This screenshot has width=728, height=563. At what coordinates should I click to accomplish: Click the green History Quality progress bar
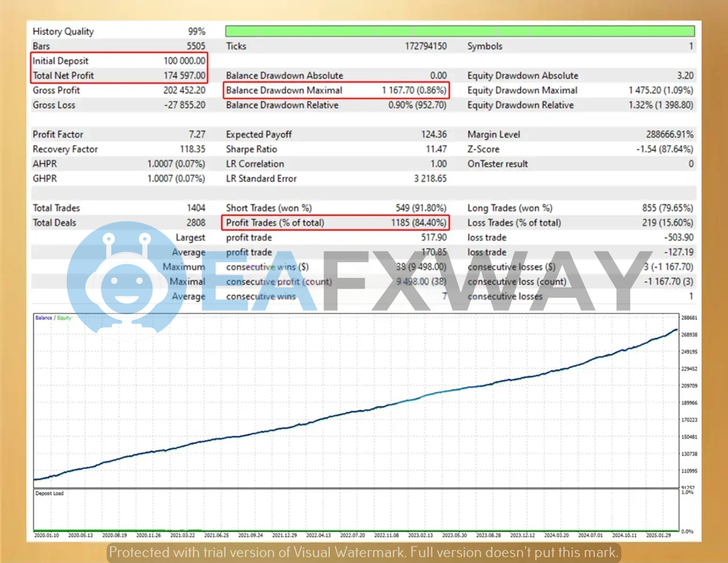pyautogui.click(x=459, y=31)
